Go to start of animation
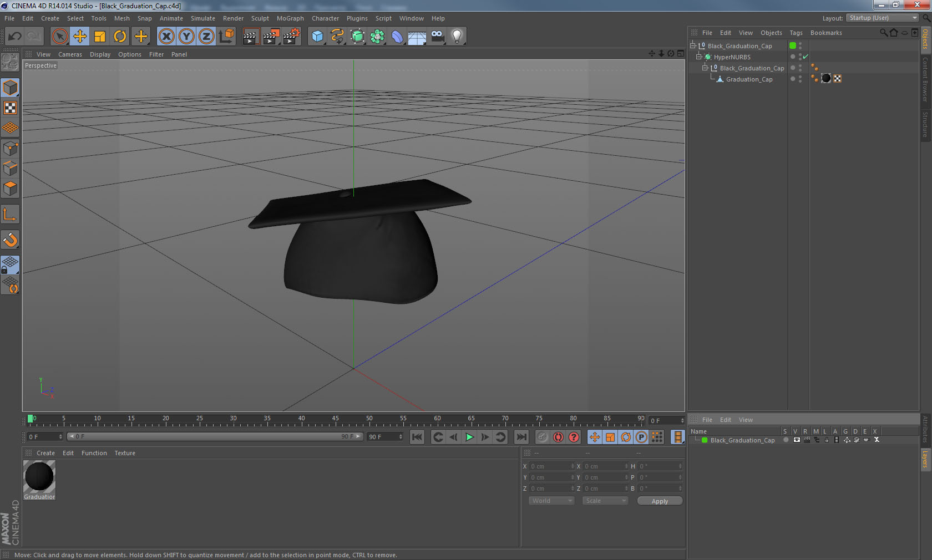Screen dimensions: 932x560 pyautogui.click(x=417, y=437)
